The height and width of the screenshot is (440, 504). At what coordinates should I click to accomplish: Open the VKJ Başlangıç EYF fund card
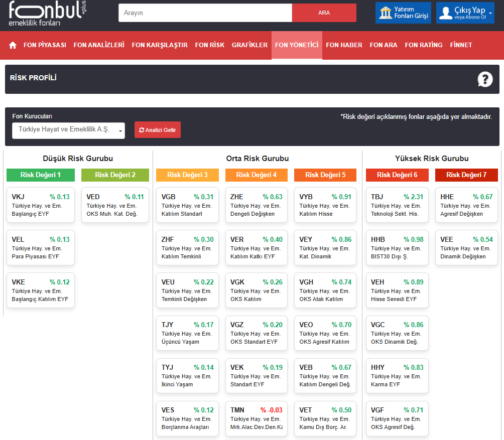click(x=41, y=205)
